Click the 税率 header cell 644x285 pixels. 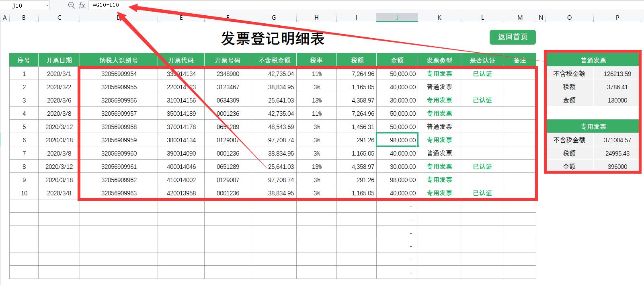point(316,60)
